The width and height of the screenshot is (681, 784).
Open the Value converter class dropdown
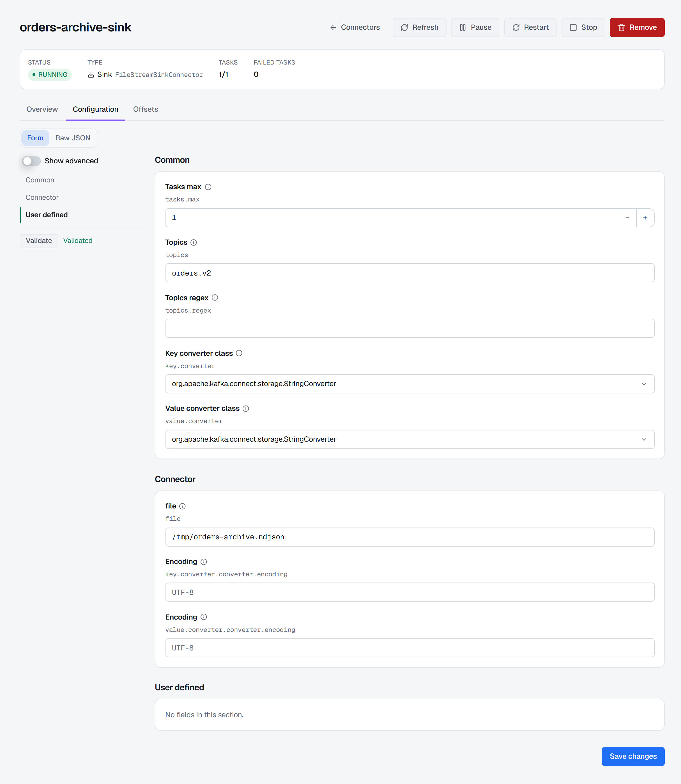tap(410, 439)
